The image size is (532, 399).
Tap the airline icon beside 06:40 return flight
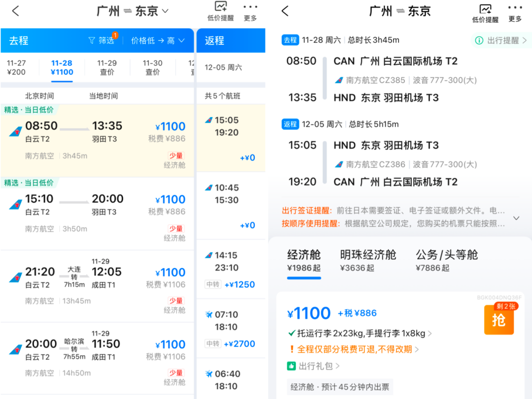209,374
